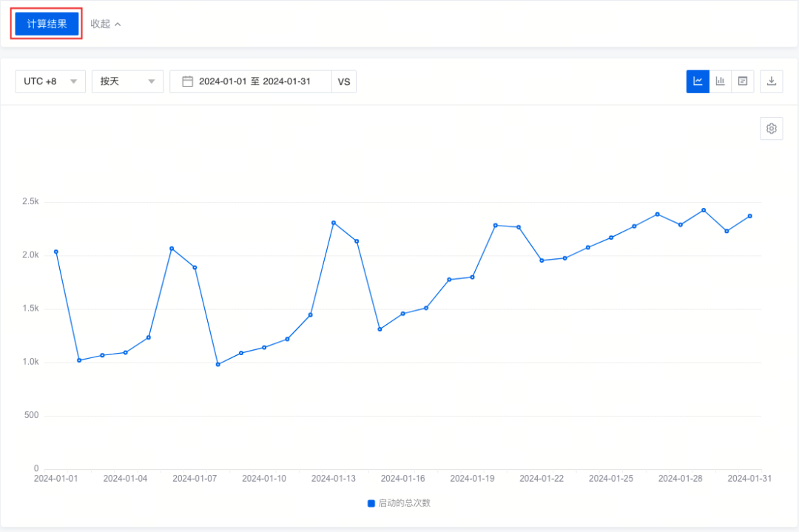Click the lowest data point near 2024-01-08
The width and height of the screenshot is (799, 532).
pyautogui.click(x=218, y=364)
